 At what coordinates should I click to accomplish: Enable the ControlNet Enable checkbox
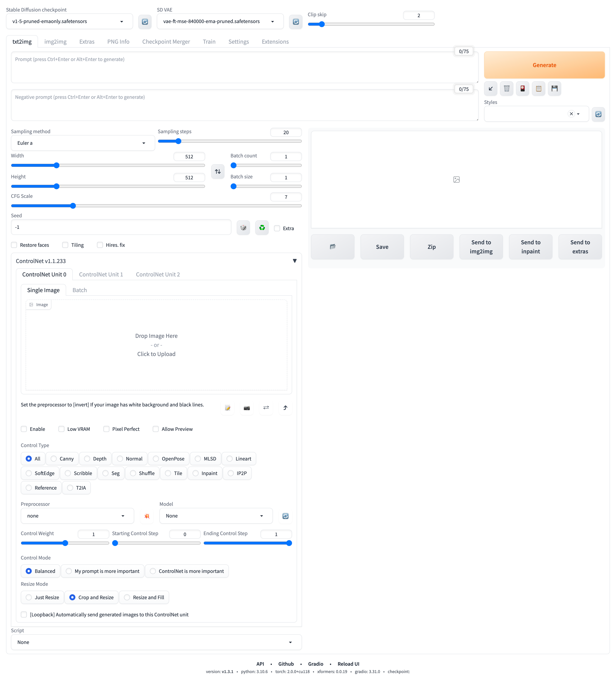point(24,429)
